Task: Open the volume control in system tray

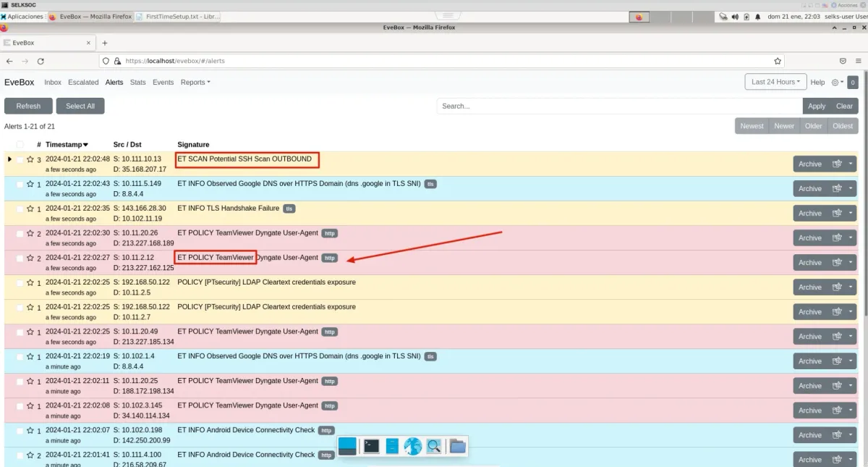Action: (735, 17)
